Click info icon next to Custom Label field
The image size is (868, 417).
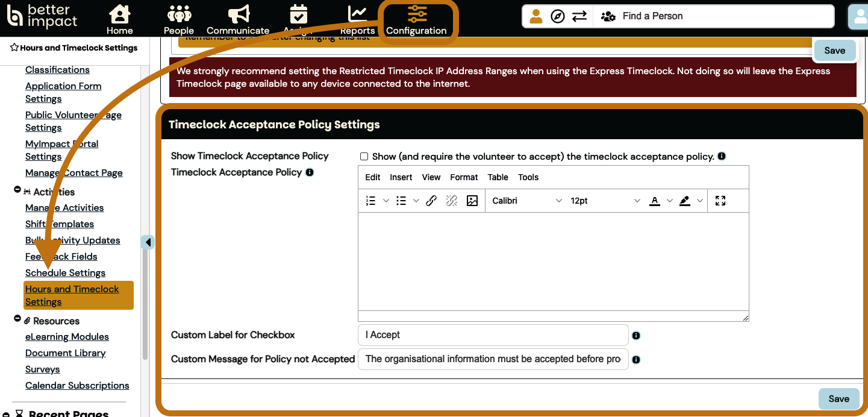tap(636, 336)
